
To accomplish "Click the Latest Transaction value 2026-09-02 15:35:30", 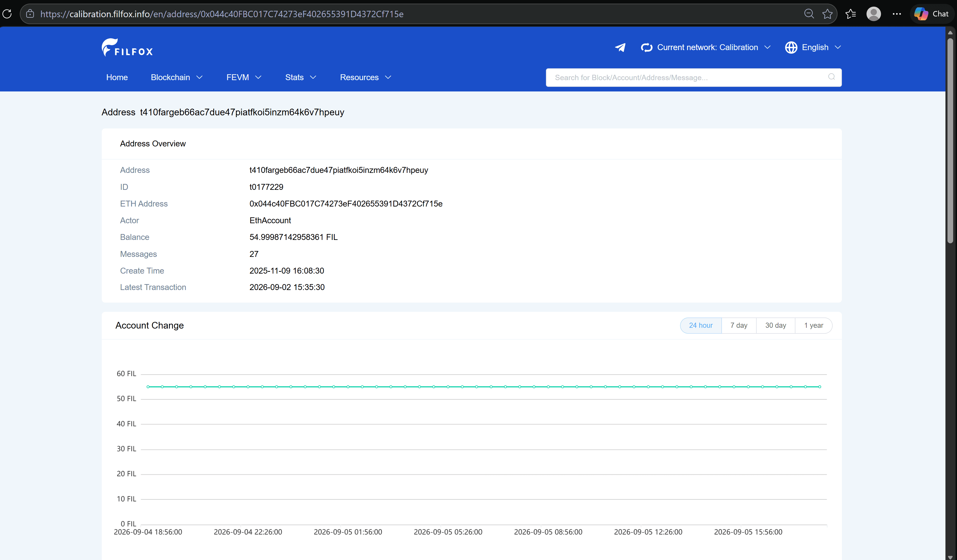I will [287, 287].
